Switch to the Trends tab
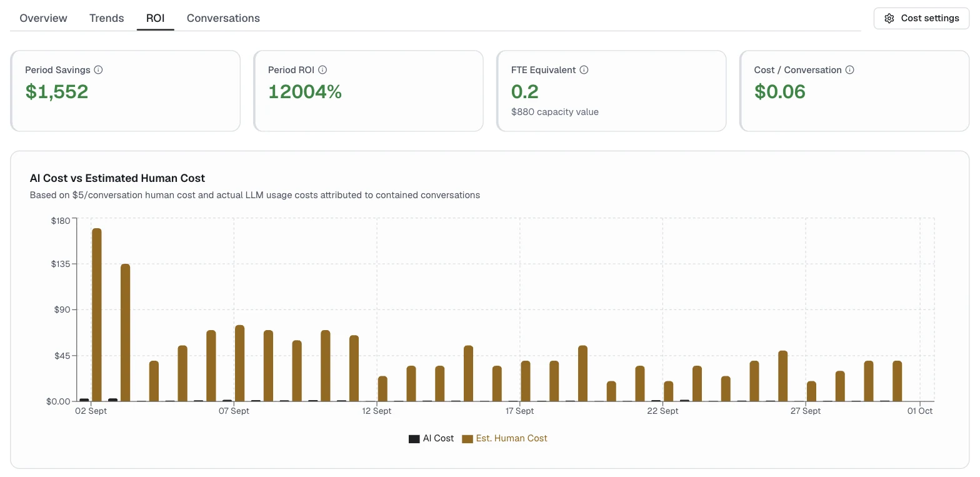980x477 pixels. 106,18
